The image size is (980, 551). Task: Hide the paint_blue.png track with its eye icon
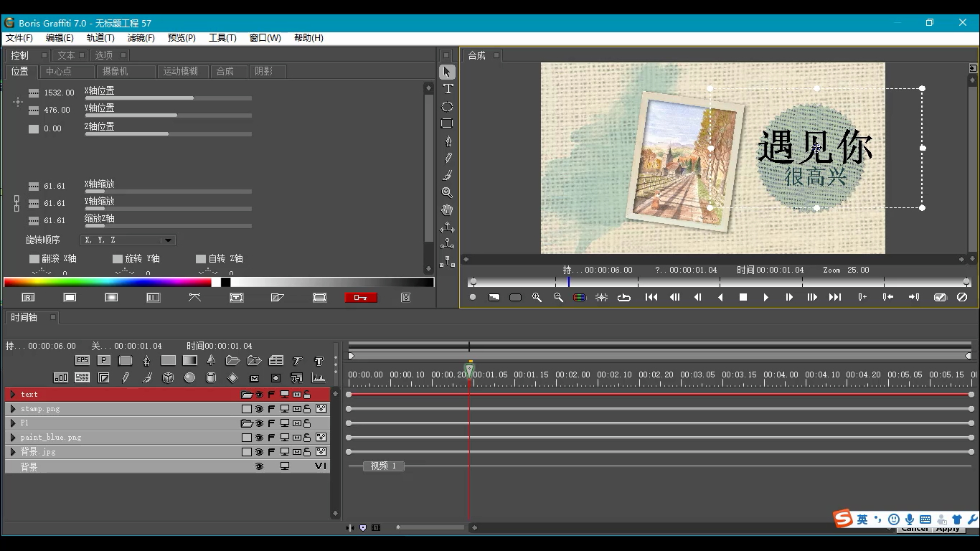[259, 438]
